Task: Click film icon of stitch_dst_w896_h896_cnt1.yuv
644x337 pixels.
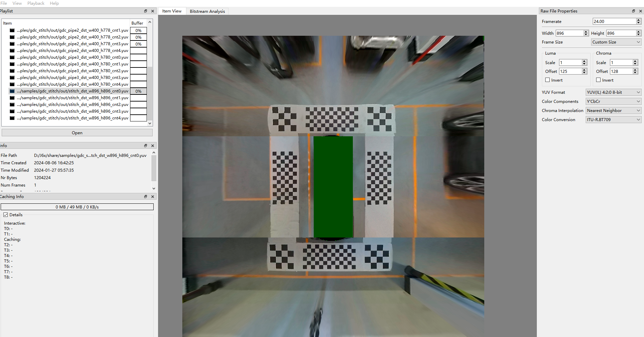Action: tap(12, 98)
